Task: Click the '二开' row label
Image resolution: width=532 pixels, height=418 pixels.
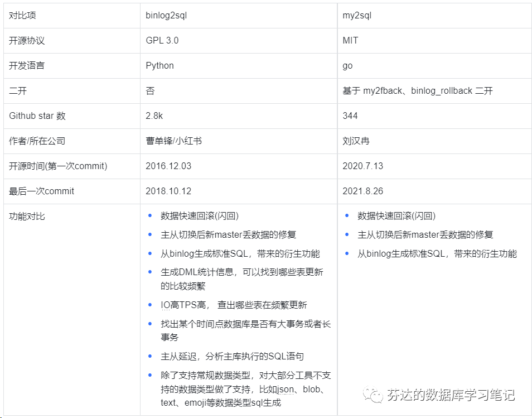Action: pyautogui.click(x=18, y=91)
